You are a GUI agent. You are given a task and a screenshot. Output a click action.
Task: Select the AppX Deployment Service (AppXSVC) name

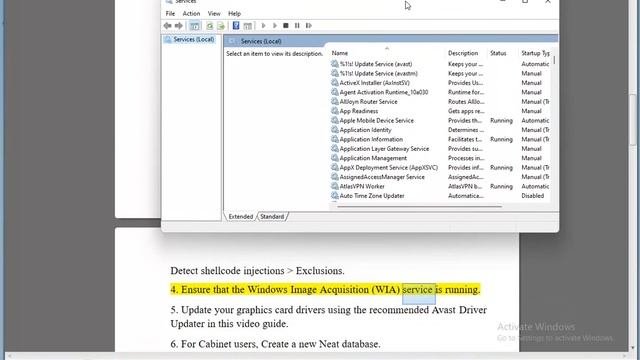tap(389, 167)
